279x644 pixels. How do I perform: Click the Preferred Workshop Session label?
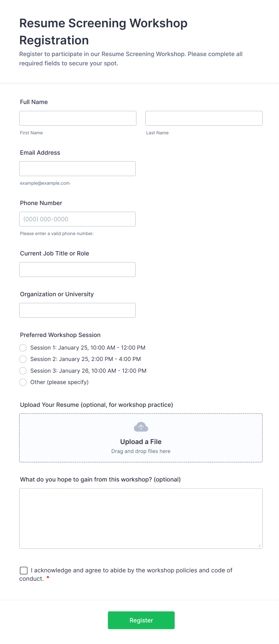[x=60, y=335]
